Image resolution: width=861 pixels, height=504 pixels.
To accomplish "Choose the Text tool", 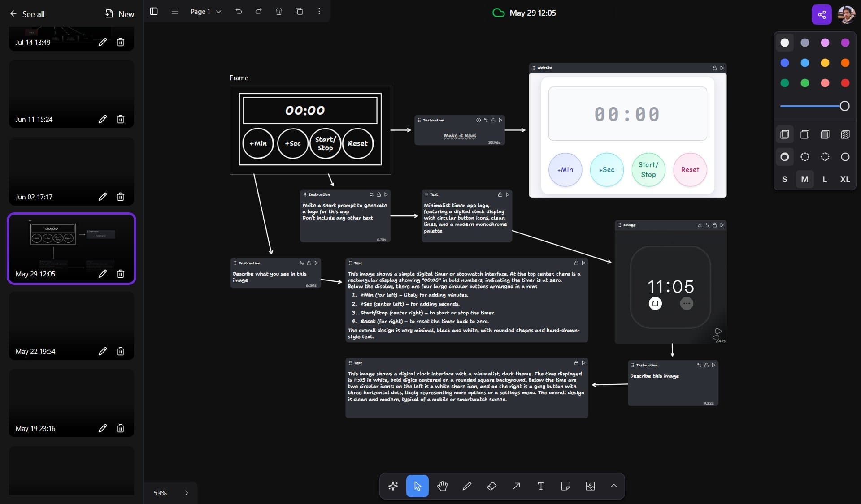I will coord(540,486).
